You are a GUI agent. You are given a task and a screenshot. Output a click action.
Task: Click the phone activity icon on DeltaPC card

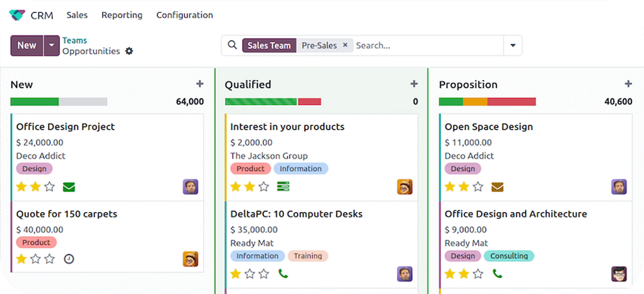[x=283, y=274]
